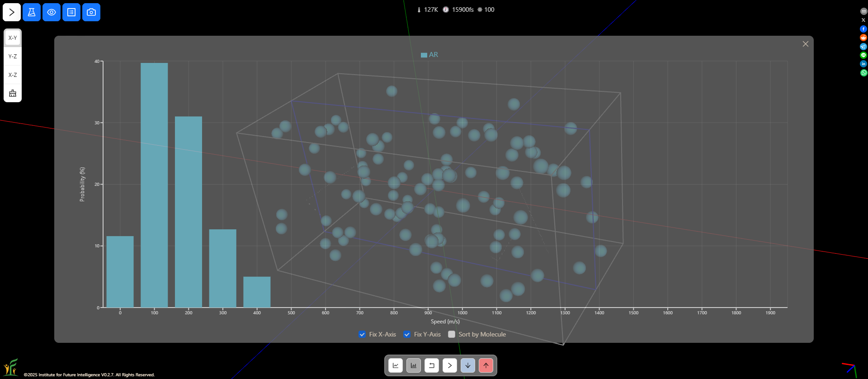Click the play chevron in bottom toolbar
Image resolution: width=868 pixels, height=379 pixels.
pos(450,365)
